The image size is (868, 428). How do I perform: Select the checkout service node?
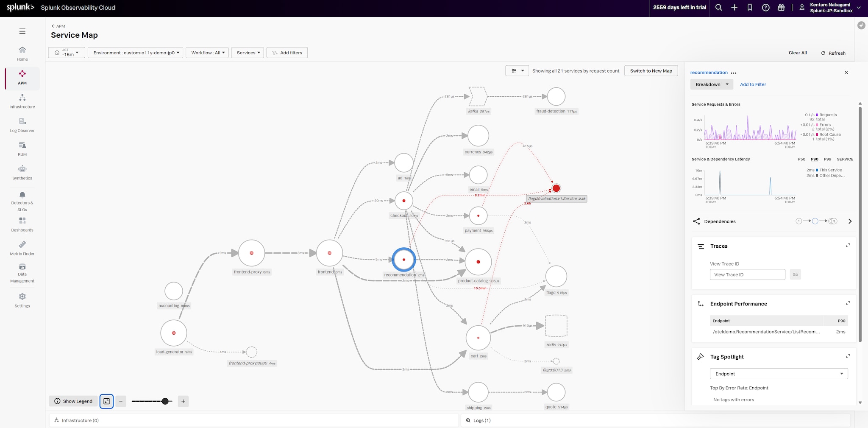tap(404, 201)
